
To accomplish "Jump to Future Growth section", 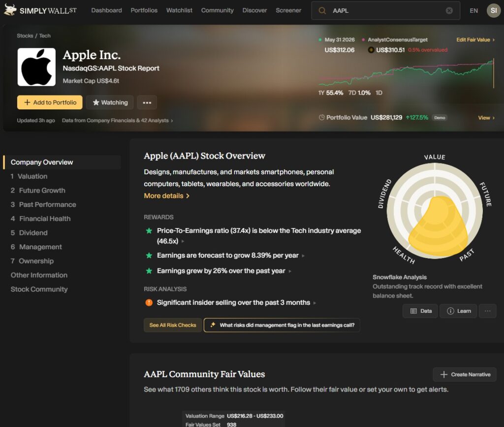I will point(37,191).
